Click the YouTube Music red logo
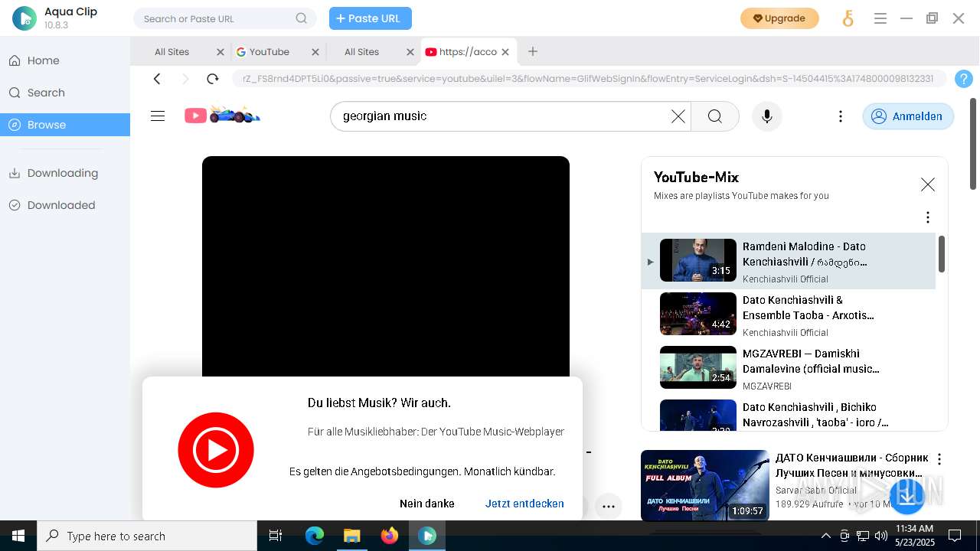This screenshot has width=980, height=551. click(x=216, y=450)
